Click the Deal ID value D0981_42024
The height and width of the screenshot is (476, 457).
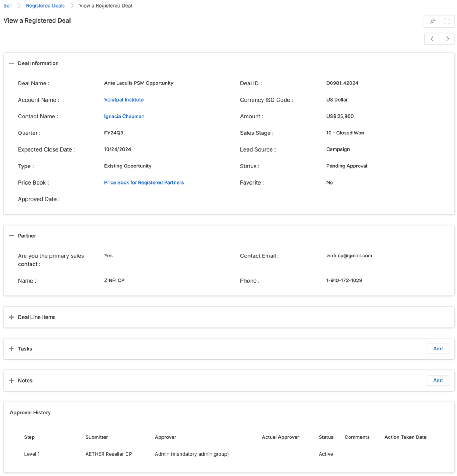pos(342,83)
